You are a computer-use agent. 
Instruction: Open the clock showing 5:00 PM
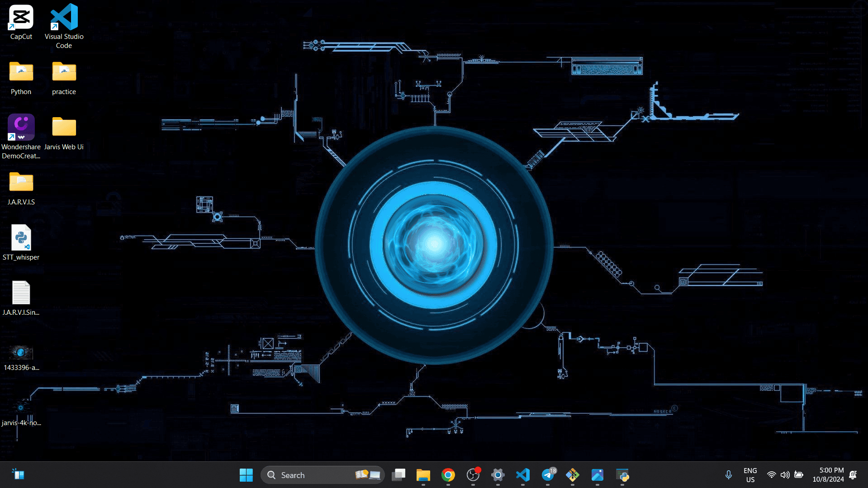(828, 475)
